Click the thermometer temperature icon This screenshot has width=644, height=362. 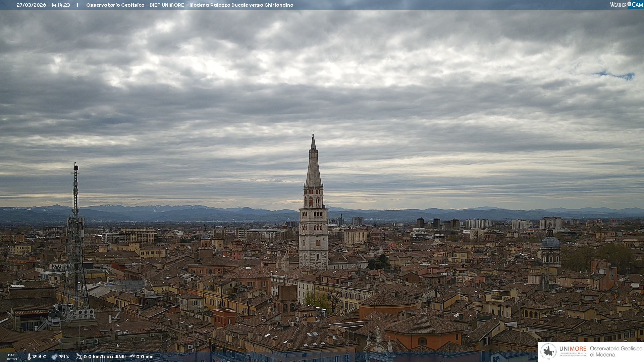[29, 357]
